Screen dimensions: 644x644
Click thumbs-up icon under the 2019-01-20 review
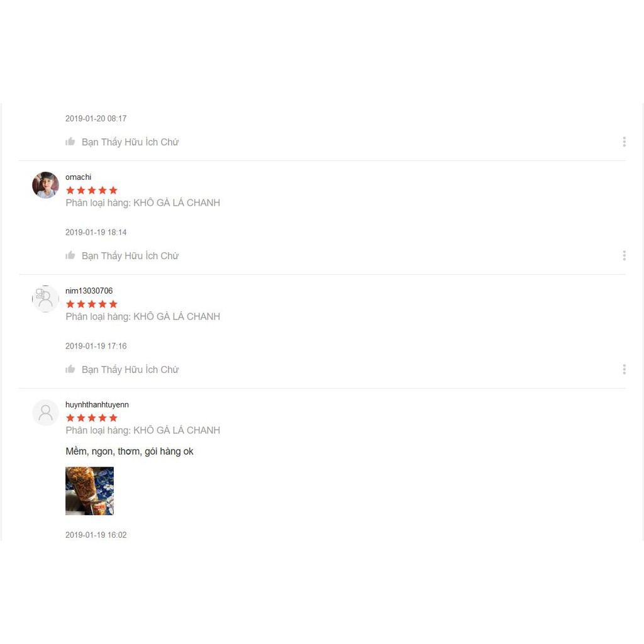[x=70, y=142]
